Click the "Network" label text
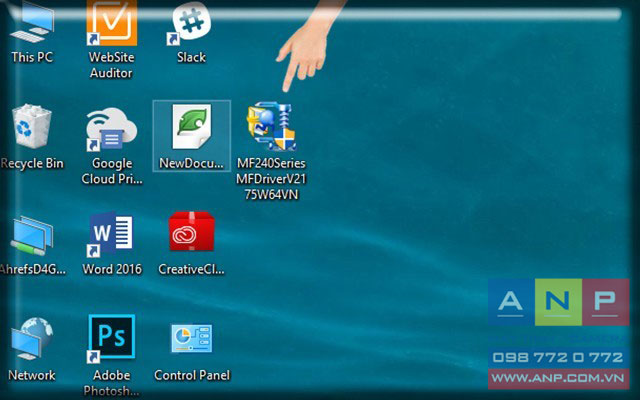640x400 pixels. tap(32, 375)
